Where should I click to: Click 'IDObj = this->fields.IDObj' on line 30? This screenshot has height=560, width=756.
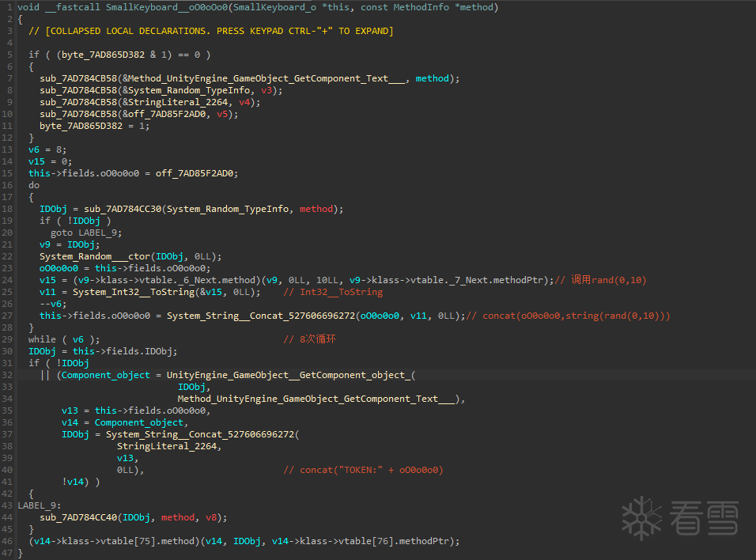point(103,351)
